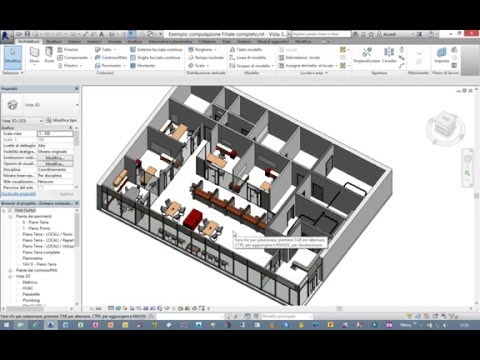Switch to the Inserisci ribbon tab
480x360 pixels.
pyautogui.click(x=94, y=42)
